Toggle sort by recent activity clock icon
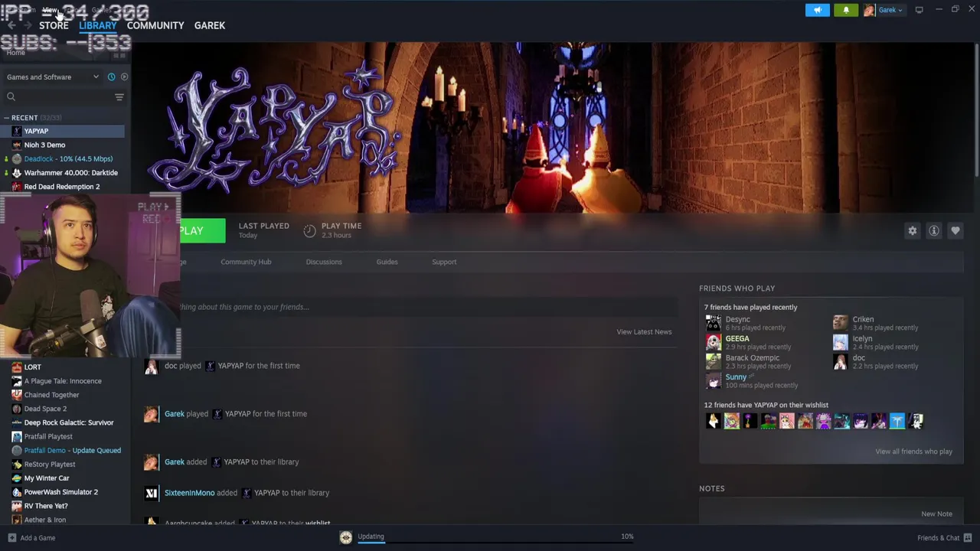This screenshot has height=551, width=980. pyautogui.click(x=111, y=77)
